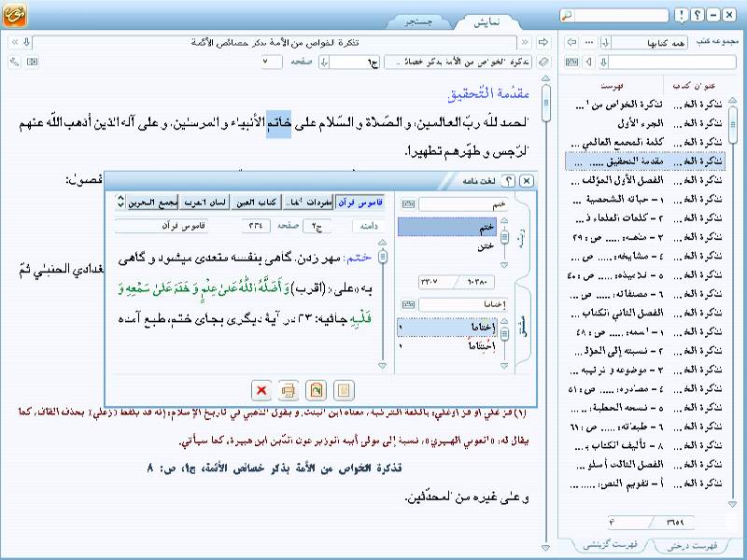
Task: Click the down-arrow icon beside the list filter field
Action: [x=603, y=62]
